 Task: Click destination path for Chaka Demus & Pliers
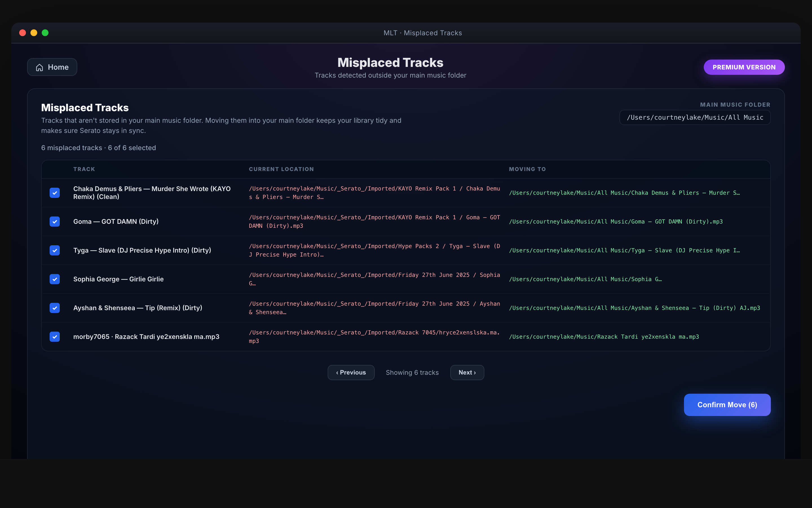pyautogui.click(x=625, y=193)
